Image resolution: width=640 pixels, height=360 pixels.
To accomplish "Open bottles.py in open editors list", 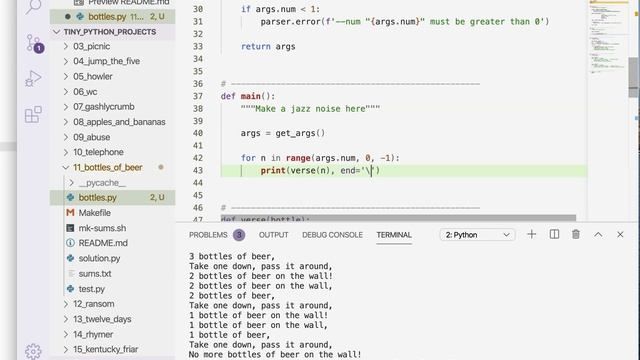I will 113,17.
